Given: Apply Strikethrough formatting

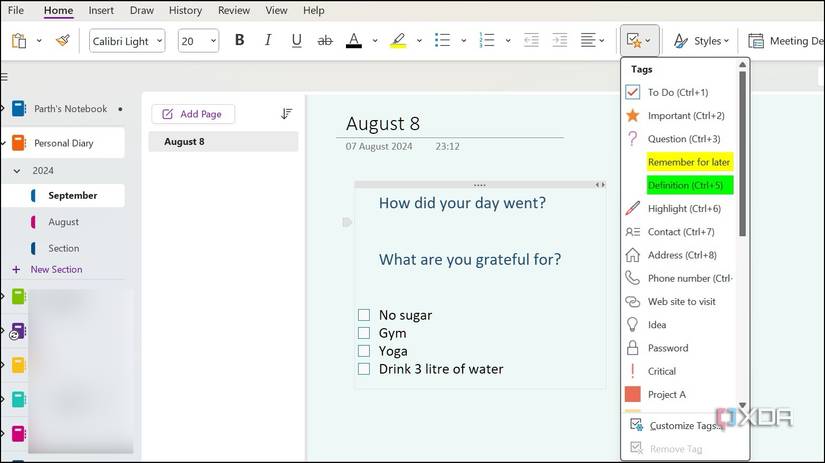Looking at the screenshot, I should 325,41.
